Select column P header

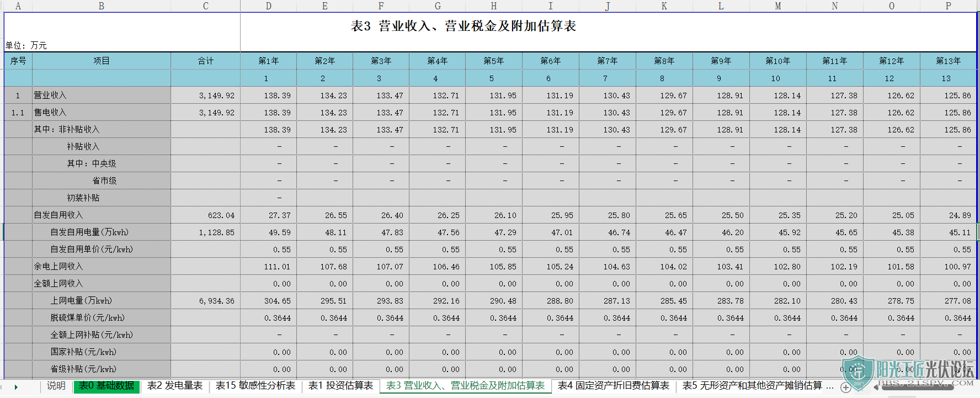click(948, 6)
